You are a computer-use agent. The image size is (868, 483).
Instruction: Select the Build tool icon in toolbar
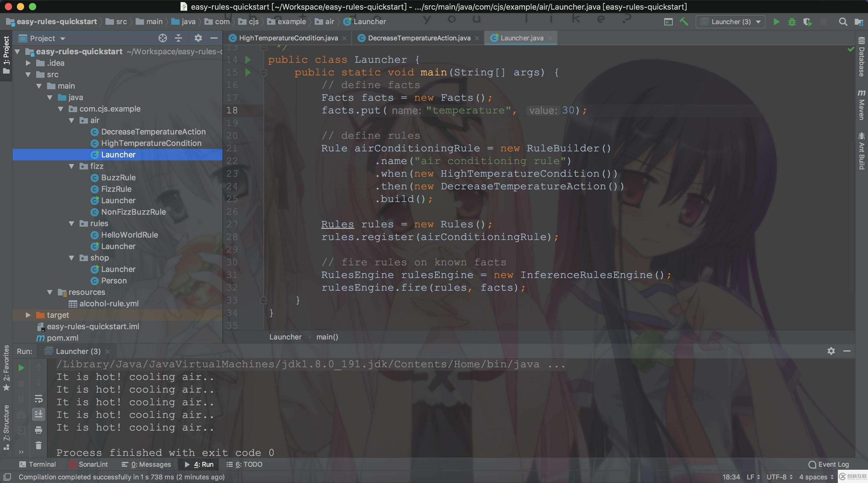point(685,22)
